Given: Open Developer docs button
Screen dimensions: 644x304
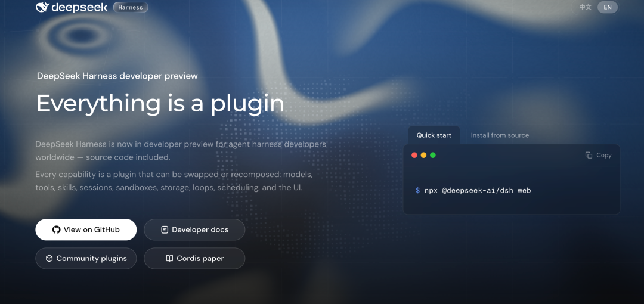Looking at the screenshot, I should pyautogui.click(x=194, y=229).
